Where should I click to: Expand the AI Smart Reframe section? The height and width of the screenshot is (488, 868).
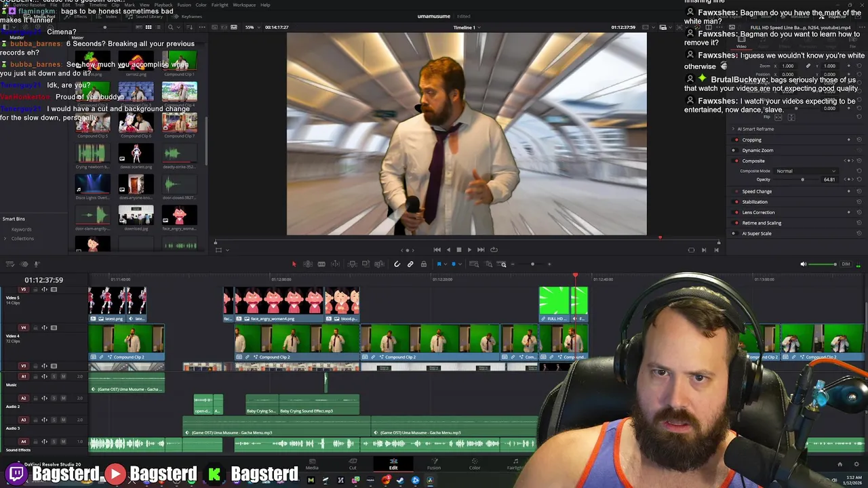coord(733,129)
